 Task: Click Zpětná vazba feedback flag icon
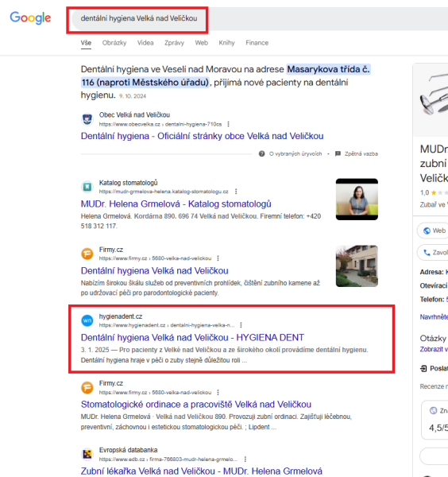(x=338, y=153)
